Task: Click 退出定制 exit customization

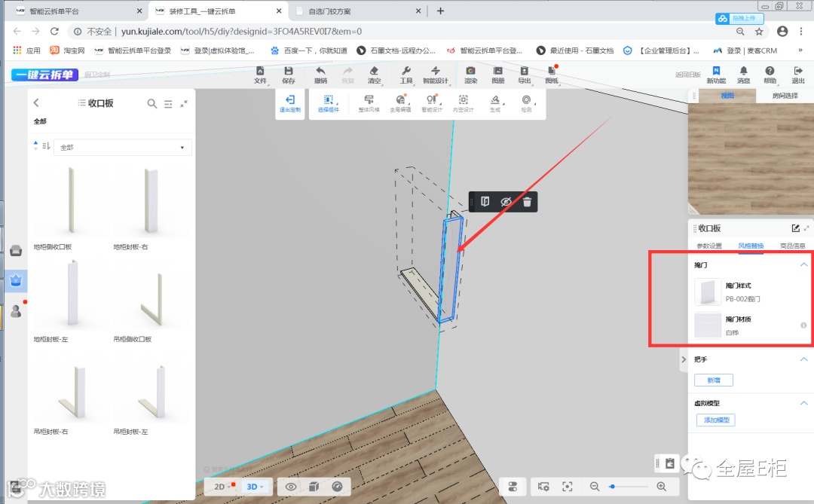Action: point(289,103)
